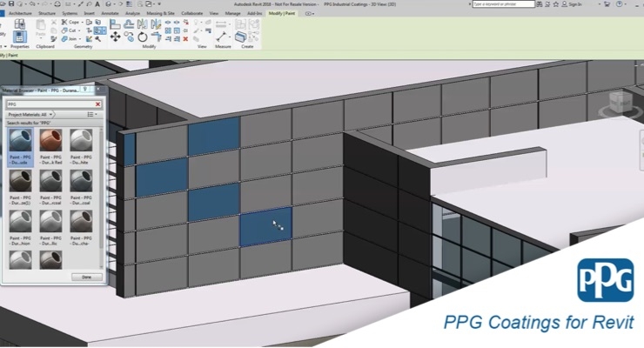Open the Structure ribbon tab
Image resolution: width=644 pixels, height=348 pixels.
tap(47, 14)
